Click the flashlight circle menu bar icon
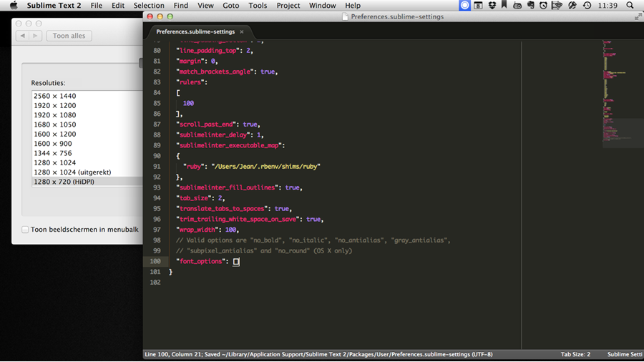The image size is (644, 362). point(572,5)
